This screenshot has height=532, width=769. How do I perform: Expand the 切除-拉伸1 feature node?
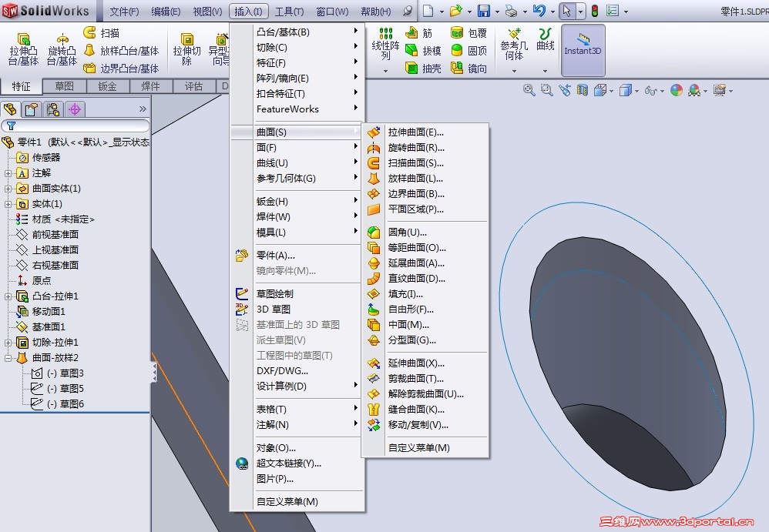click(8, 343)
